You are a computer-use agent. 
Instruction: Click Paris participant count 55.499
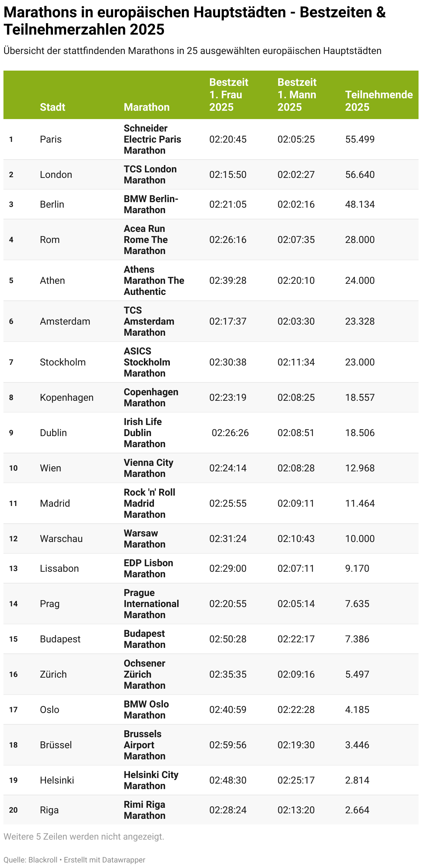(360, 139)
